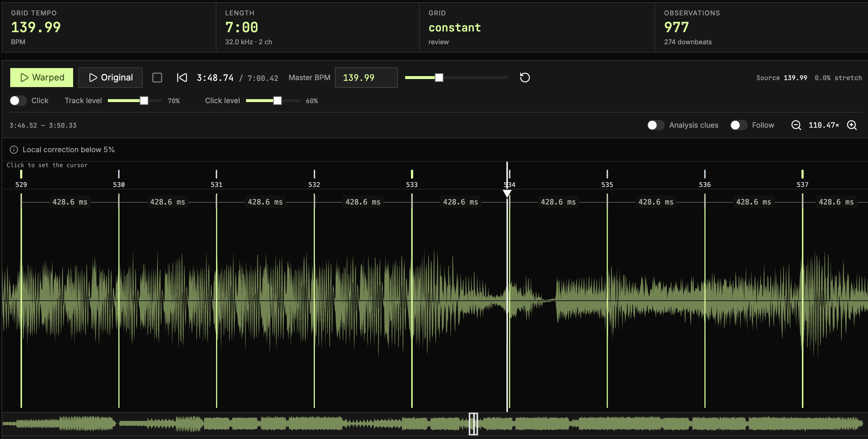Adjust the Master BPM slider handle

click(439, 78)
